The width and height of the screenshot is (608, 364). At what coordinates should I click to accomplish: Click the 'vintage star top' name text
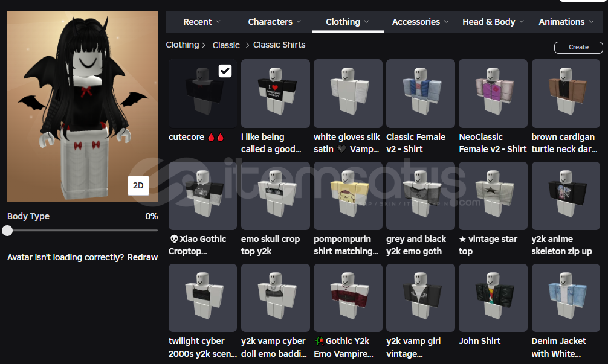pos(488,245)
